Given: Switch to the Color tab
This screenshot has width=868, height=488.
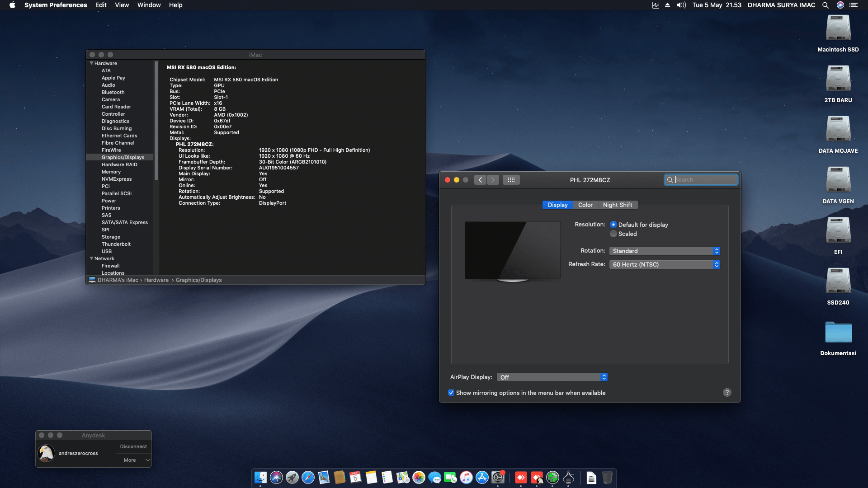Looking at the screenshot, I should pyautogui.click(x=585, y=205).
